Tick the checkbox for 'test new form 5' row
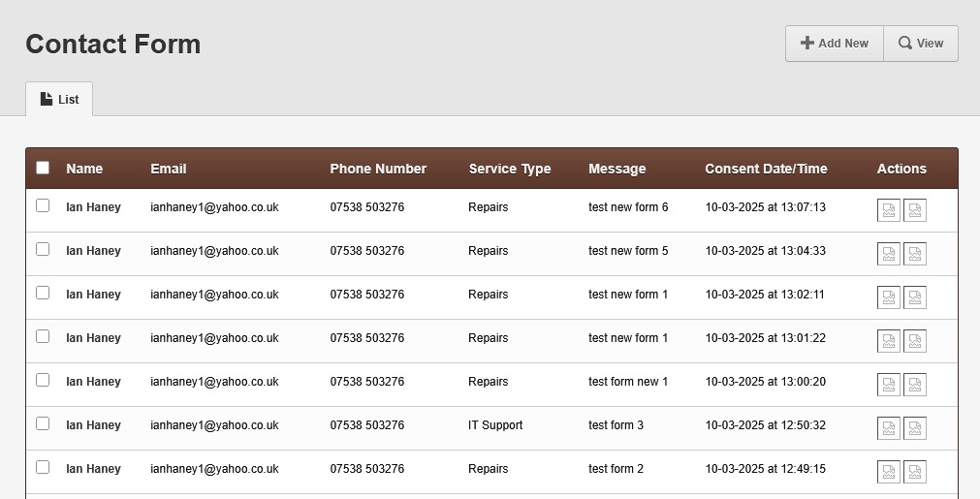This screenshot has width=980, height=499. (x=43, y=249)
